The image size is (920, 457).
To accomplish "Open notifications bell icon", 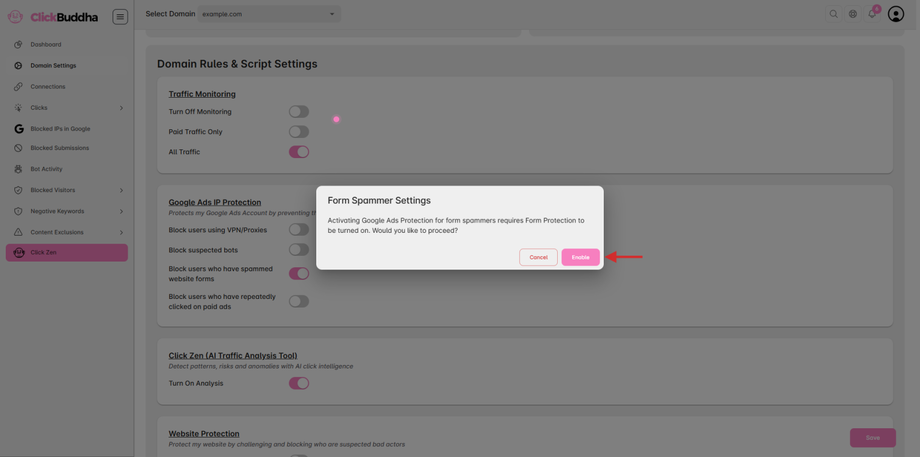I will tap(872, 14).
